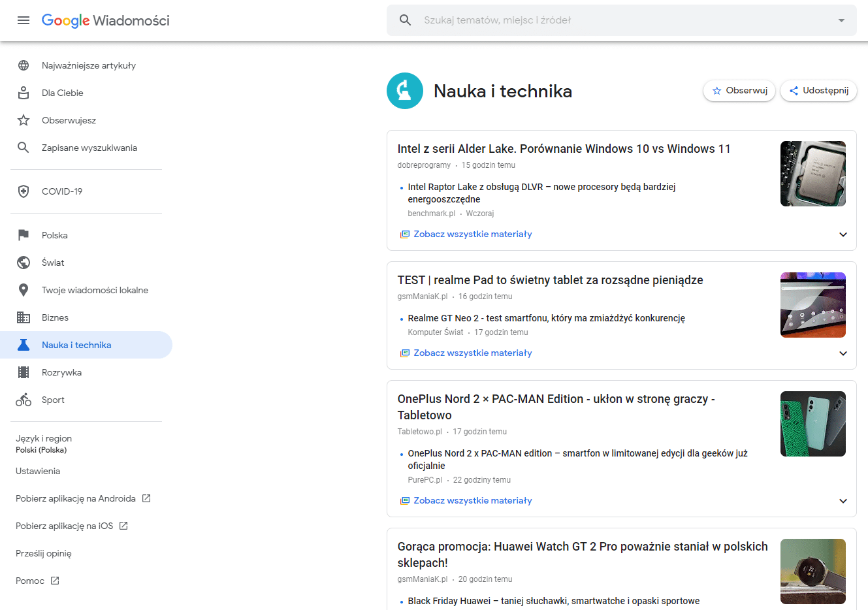Open COVID-19 shield icon

pyautogui.click(x=24, y=191)
